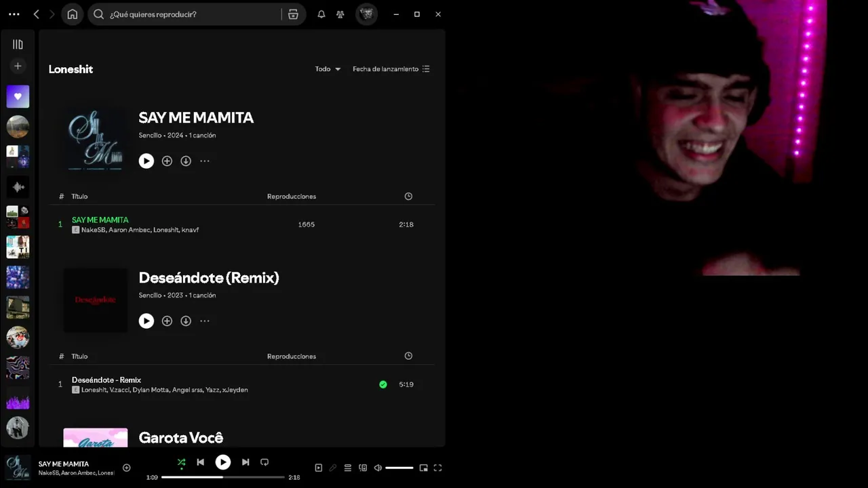The height and width of the screenshot is (488, 868).
Task: Open the Home page icon
Action: click(x=73, y=14)
